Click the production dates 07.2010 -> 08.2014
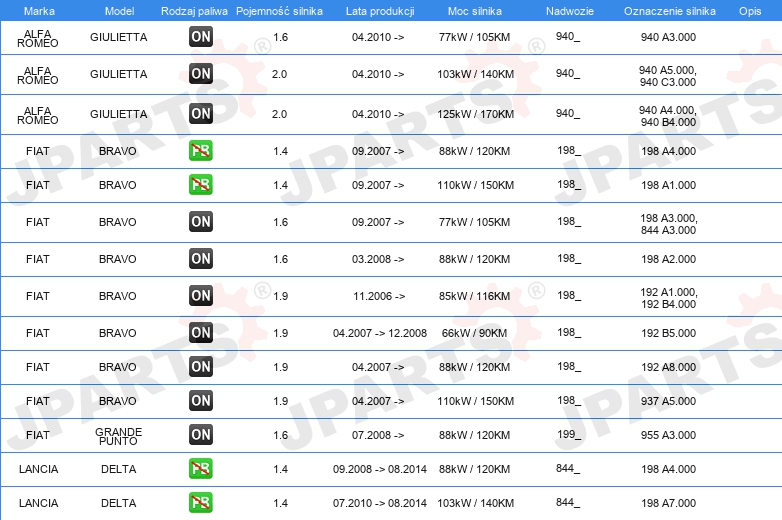Screen dimensions: 782x520 (380, 503)
